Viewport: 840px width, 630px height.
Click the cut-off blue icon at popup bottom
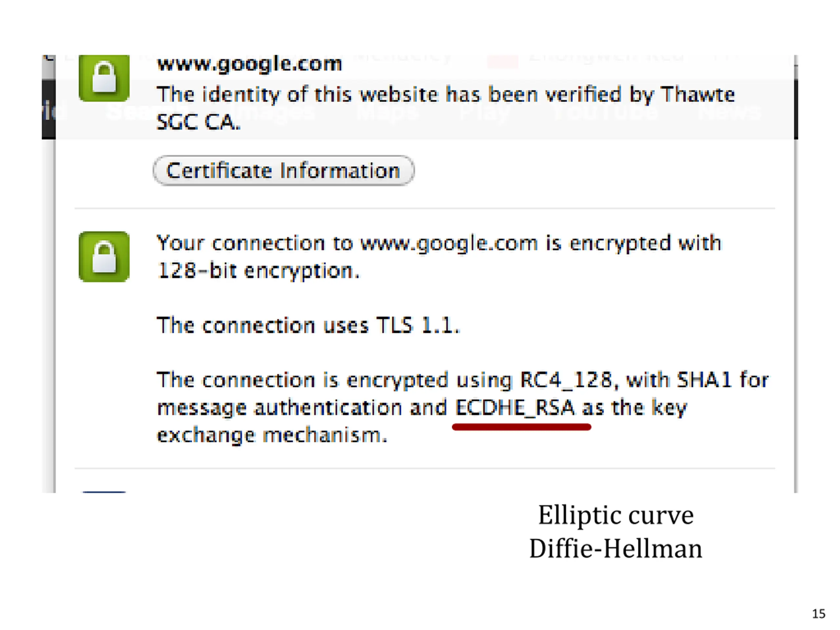[104, 492]
